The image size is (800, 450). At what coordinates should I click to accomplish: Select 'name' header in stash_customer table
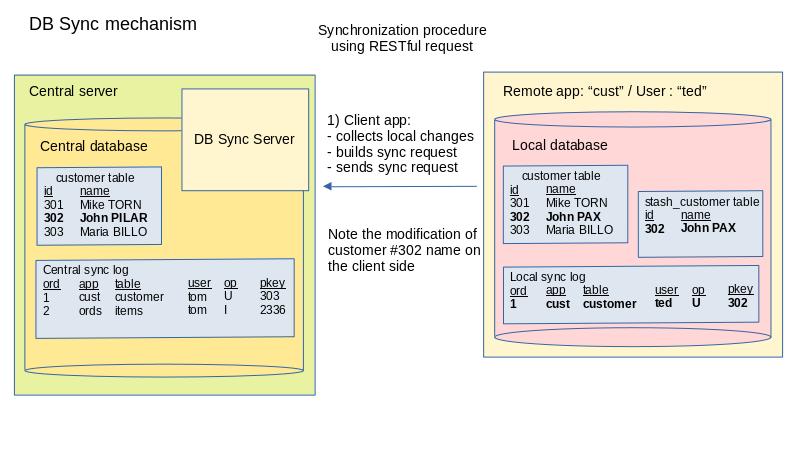click(x=695, y=215)
